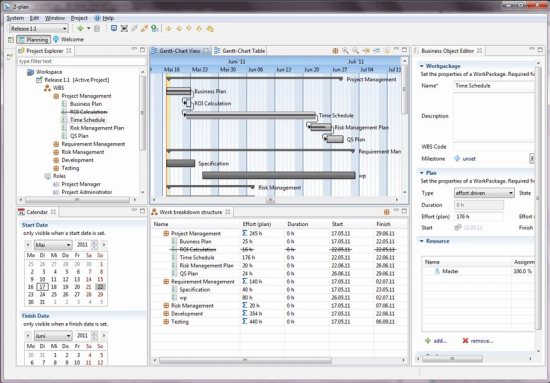Click the grayed delete icon in toolbar
Screen dimensions: 550x383
point(97,28)
